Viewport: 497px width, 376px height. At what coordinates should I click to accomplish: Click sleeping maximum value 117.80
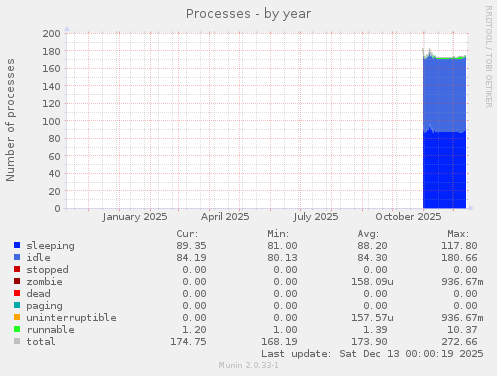(459, 246)
